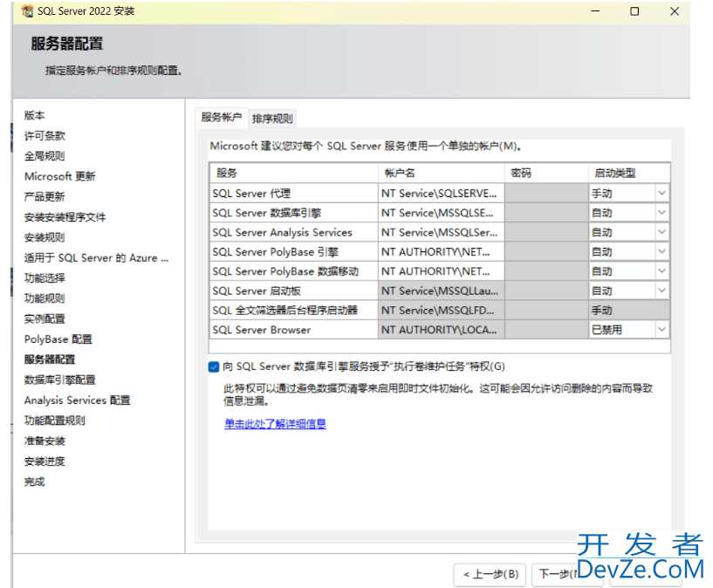This screenshot has width=713, height=588.
Task: Select 功能规则 step in the sidebar
Action: coord(45,298)
